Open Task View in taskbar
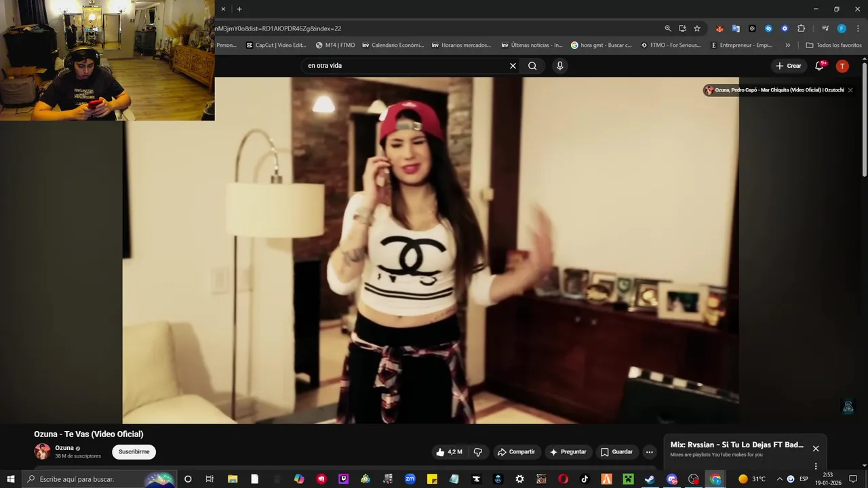The image size is (868, 488). (x=210, y=479)
